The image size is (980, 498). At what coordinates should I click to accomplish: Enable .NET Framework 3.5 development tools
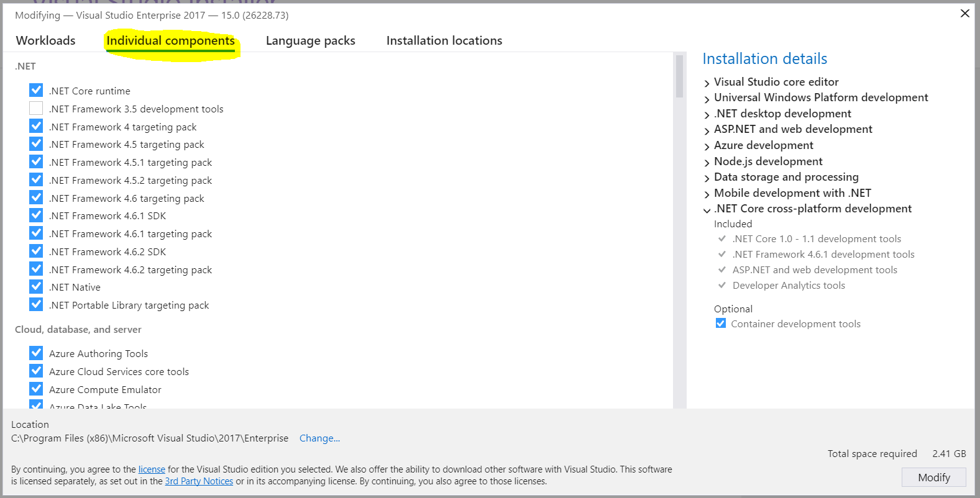click(x=35, y=108)
